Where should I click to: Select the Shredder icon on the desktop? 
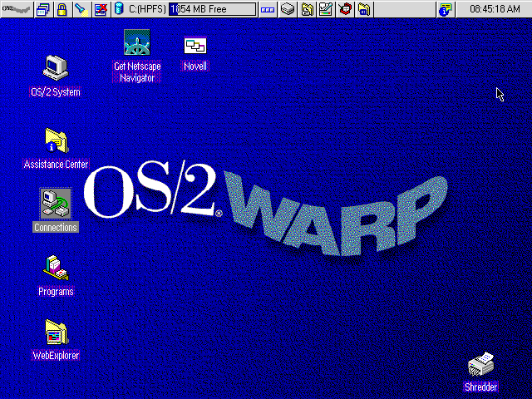[x=480, y=372]
